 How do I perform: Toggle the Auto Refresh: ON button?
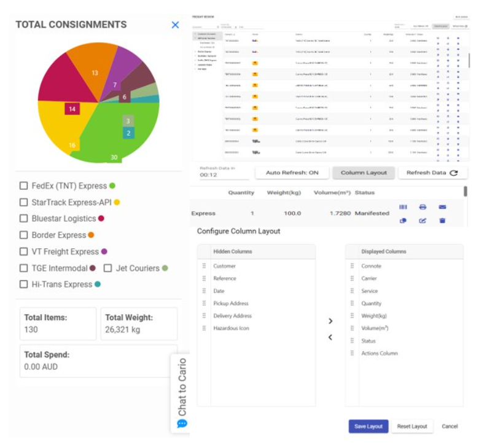tap(292, 173)
